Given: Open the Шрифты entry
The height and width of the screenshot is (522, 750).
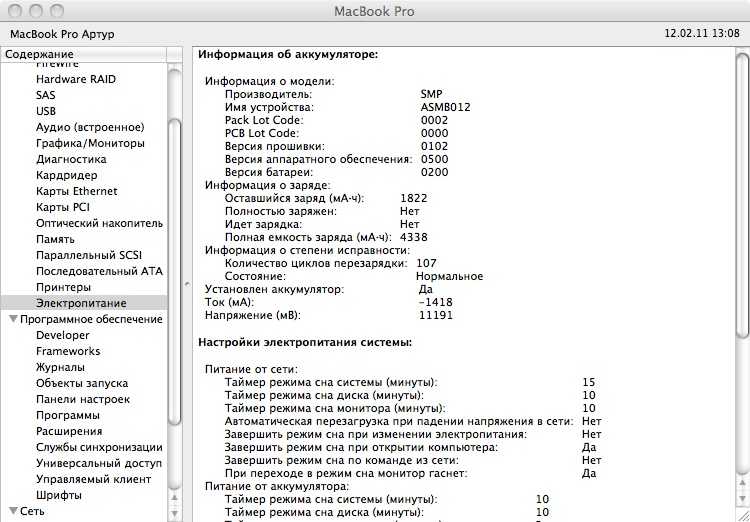Looking at the screenshot, I should click(x=58, y=495).
